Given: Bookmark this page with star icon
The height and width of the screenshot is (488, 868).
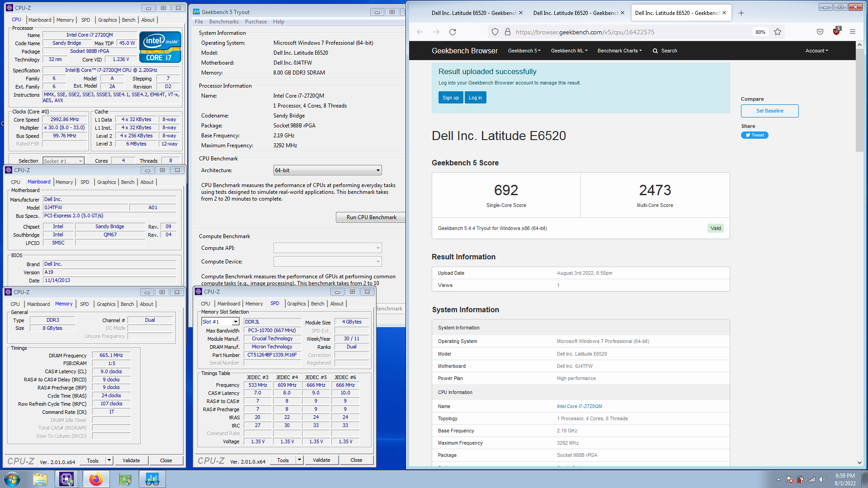Looking at the screenshot, I should [778, 32].
